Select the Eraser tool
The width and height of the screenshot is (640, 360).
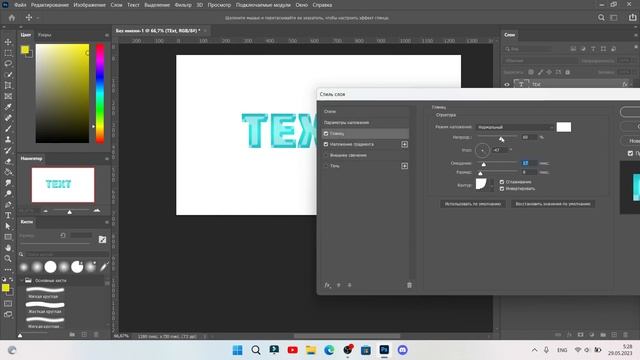pyautogui.click(x=8, y=161)
